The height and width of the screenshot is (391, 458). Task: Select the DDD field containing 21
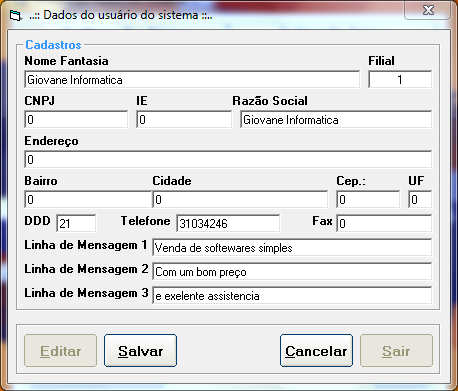coord(76,223)
